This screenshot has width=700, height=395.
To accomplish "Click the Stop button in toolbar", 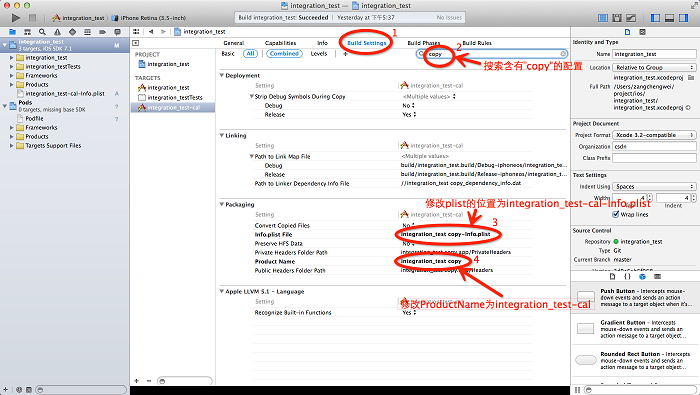I will click(32, 18).
